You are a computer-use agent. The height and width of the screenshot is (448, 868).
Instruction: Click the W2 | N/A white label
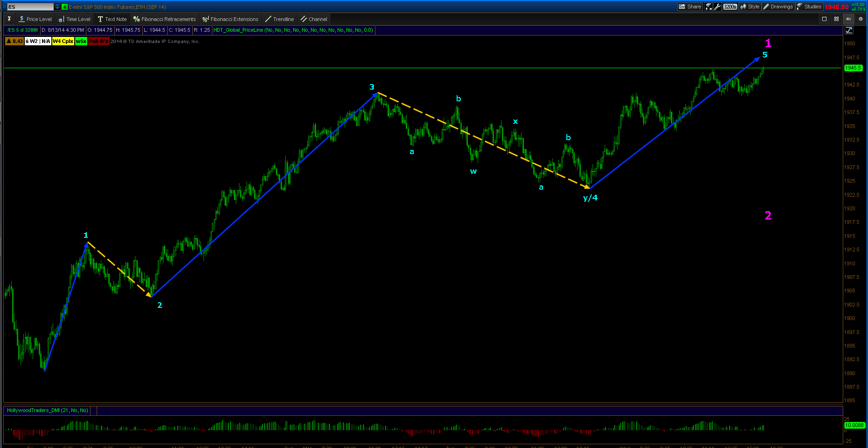pos(38,41)
